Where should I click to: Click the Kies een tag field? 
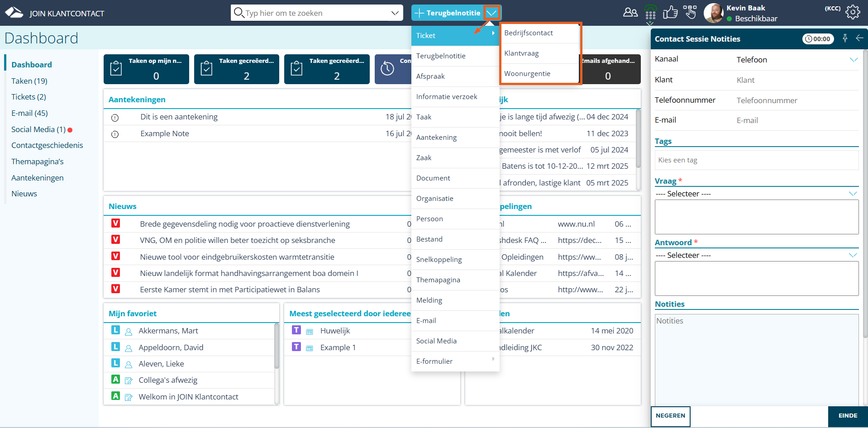tap(756, 160)
